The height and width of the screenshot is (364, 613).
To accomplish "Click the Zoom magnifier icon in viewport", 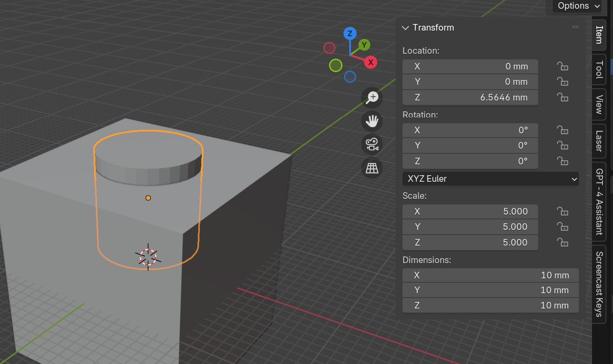I will pos(371,97).
